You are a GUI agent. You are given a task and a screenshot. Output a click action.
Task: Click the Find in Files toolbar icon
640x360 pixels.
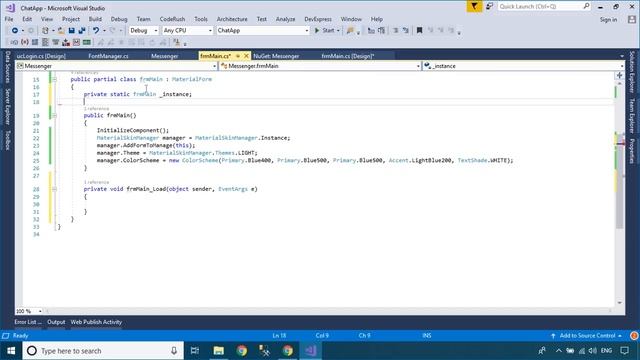[350, 31]
